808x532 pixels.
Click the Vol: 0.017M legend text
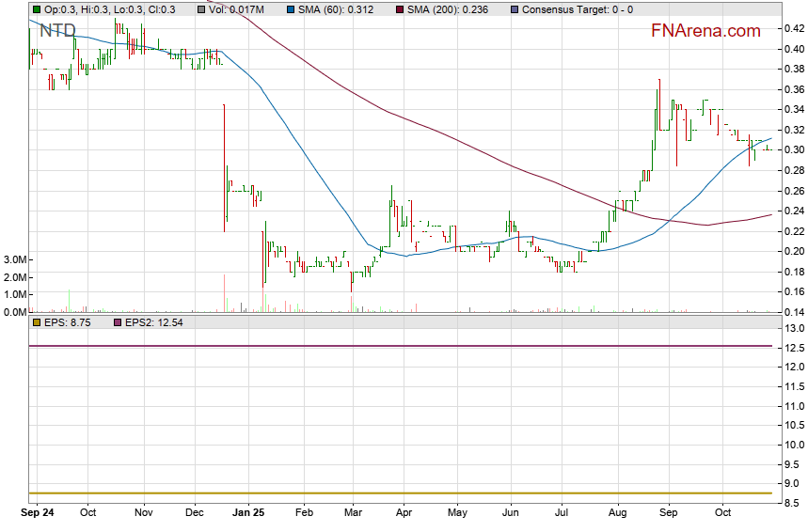pyautogui.click(x=239, y=9)
